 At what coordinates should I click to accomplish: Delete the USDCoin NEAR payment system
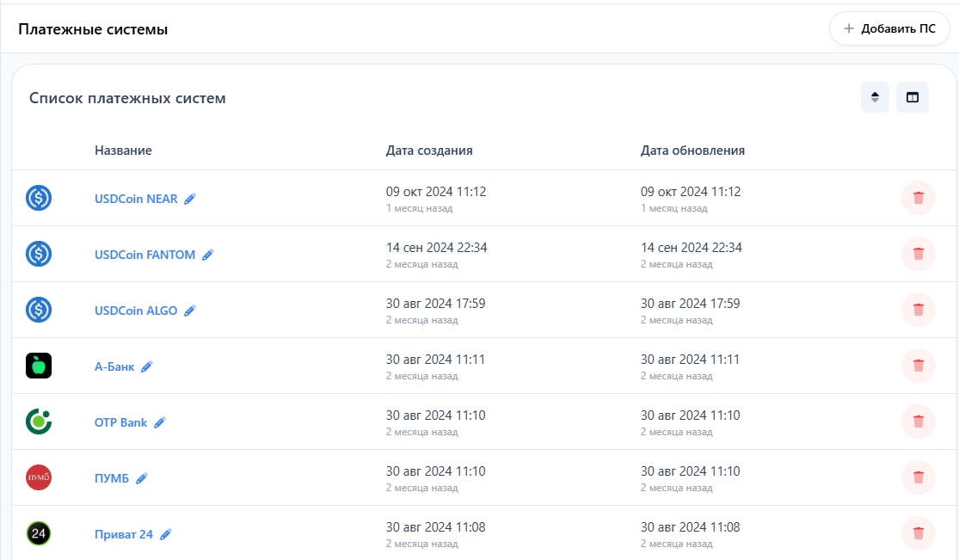pos(918,199)
